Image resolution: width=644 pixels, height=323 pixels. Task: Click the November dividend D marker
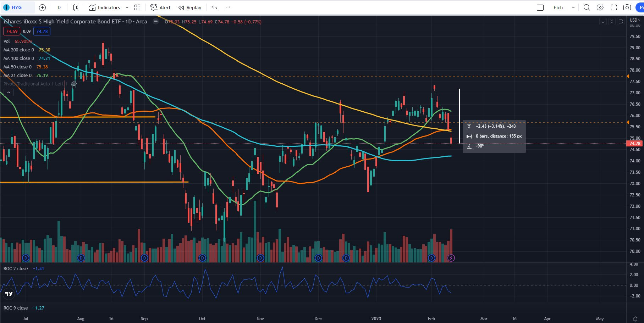pyautogui.click(x=260, y=258)
